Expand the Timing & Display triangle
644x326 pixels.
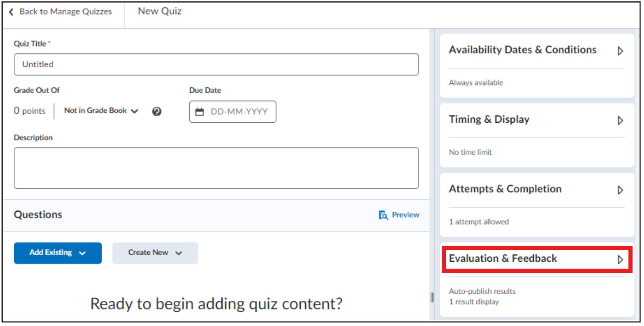point(620,120)
